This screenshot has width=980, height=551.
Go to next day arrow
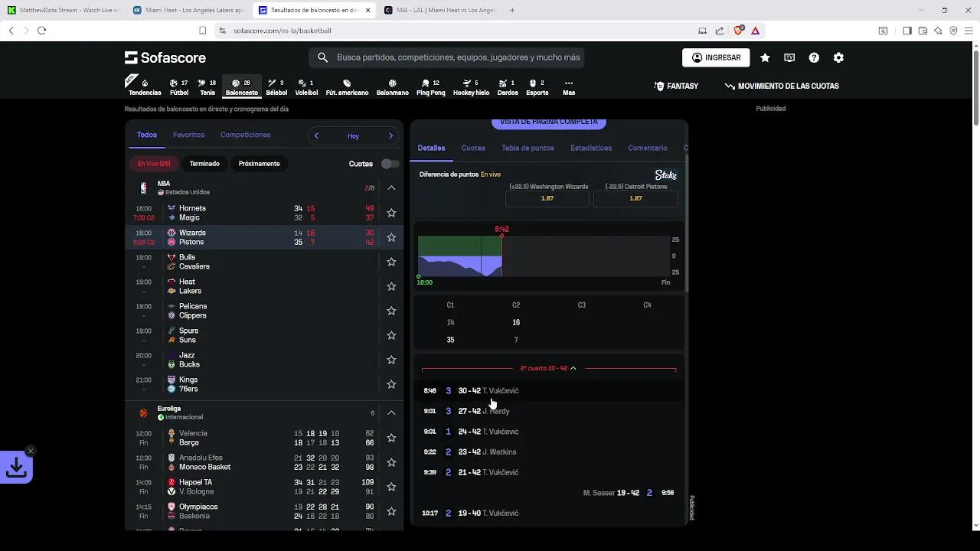click(x=390, y=135)
